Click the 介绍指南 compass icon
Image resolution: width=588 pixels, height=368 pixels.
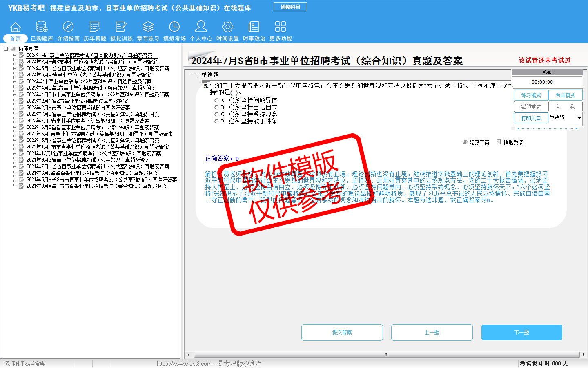pos(68,27)
